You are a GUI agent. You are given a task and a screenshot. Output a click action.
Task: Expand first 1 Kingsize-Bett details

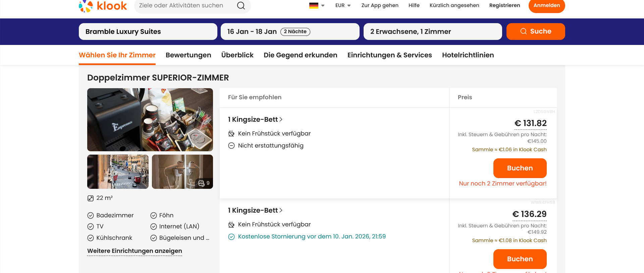pos(255,119)
